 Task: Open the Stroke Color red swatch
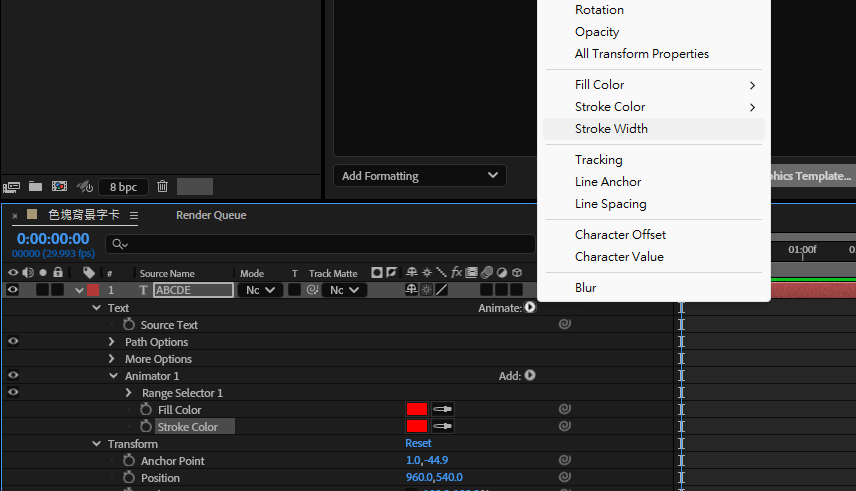417,427
